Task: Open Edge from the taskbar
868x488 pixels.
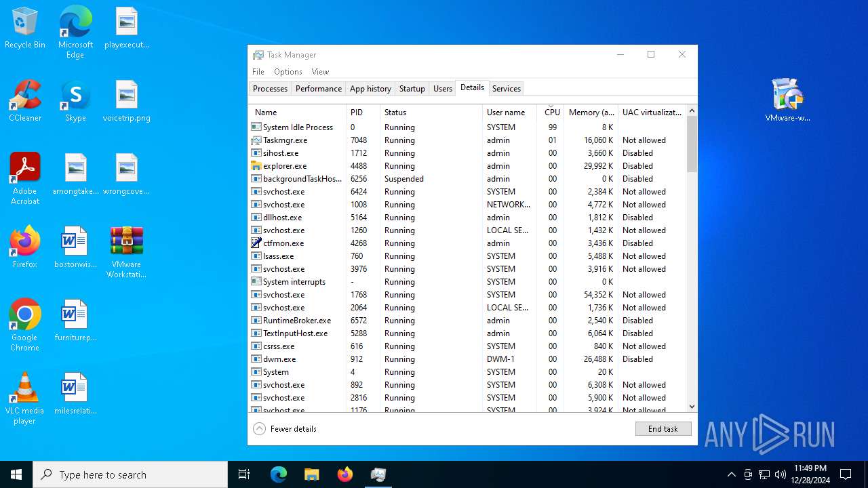Action: coord(279,474)
